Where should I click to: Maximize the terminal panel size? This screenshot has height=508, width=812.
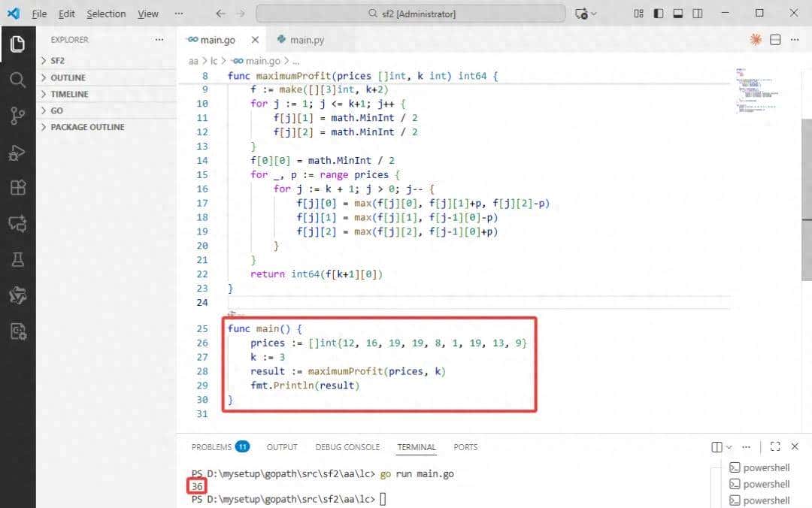tap(775, 446)
